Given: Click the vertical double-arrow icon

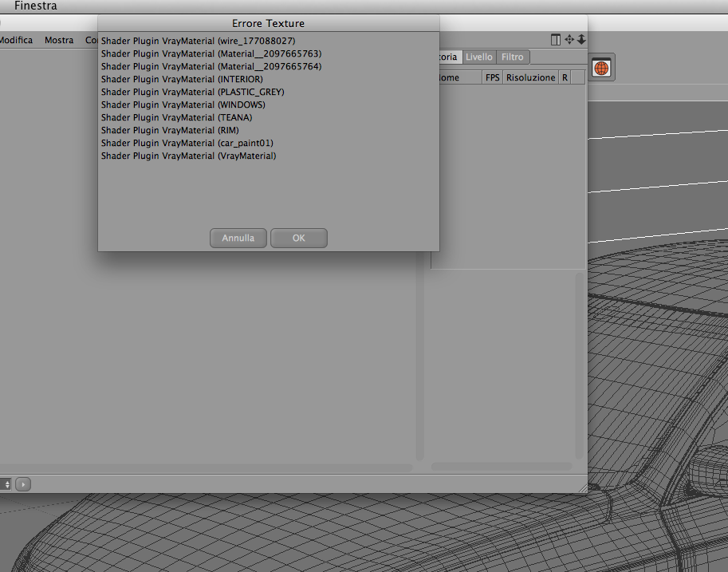Looking at the screenshot, I should (581, 40).
